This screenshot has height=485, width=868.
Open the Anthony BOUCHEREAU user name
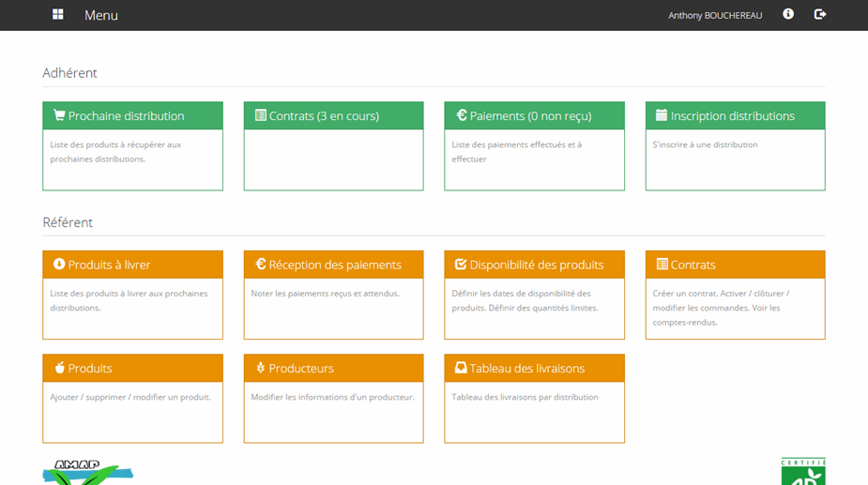715,15
